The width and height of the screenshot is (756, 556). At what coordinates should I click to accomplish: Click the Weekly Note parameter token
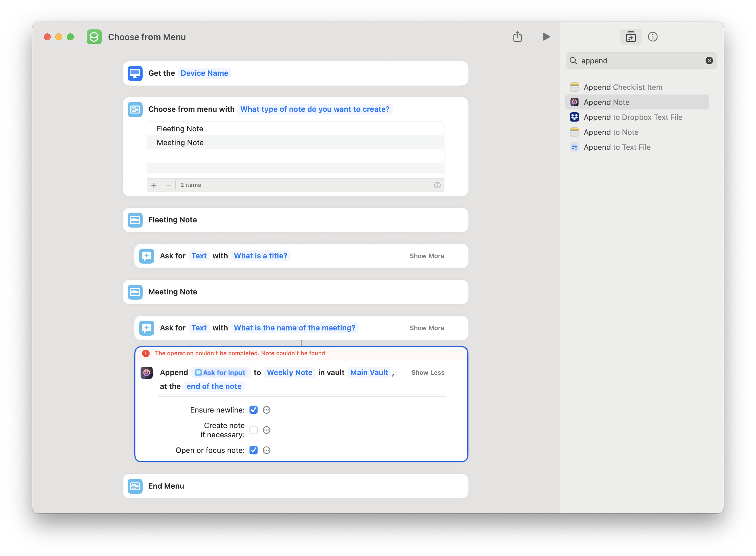click(290, 372)
